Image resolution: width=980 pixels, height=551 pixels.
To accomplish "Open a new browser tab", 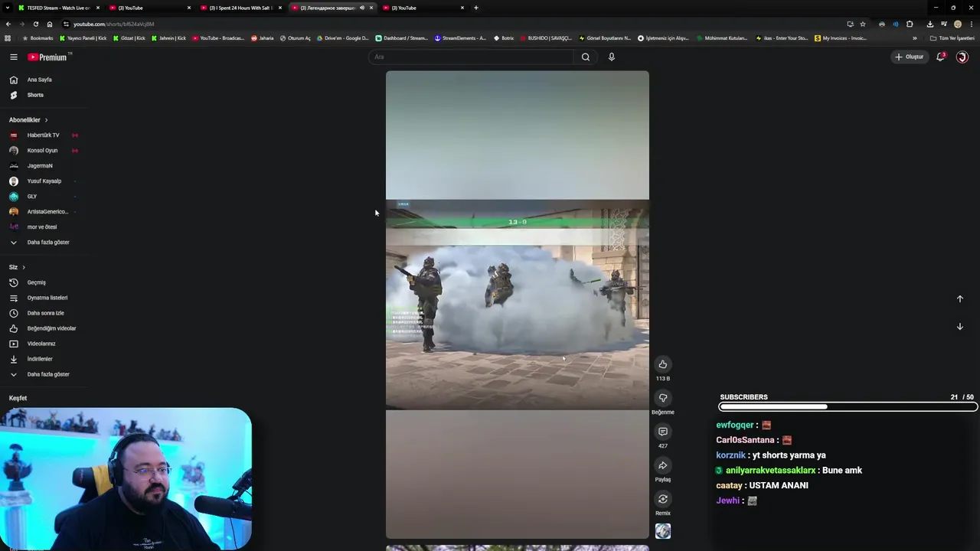I will click(476, 8).
